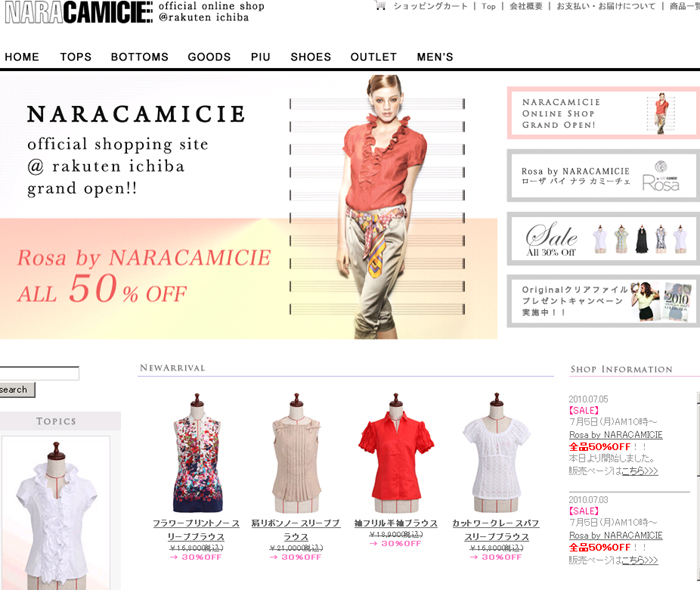Focus the search text field
Screen dimensions: 700x590
[x=39, y=374]
